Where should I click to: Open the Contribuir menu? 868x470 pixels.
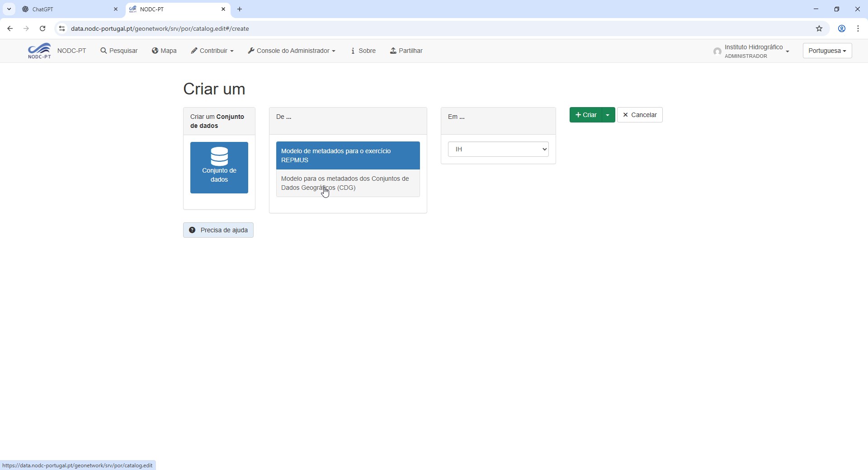click(x=212, y=51)
